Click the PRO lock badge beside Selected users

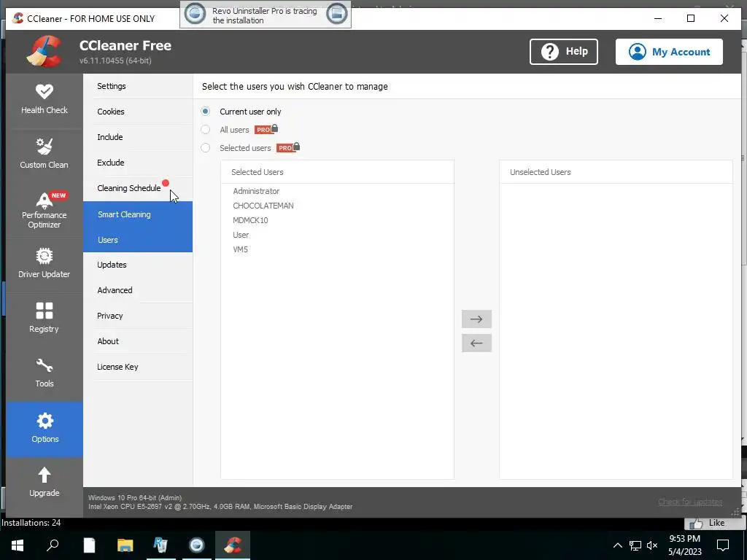coord(288,147)
